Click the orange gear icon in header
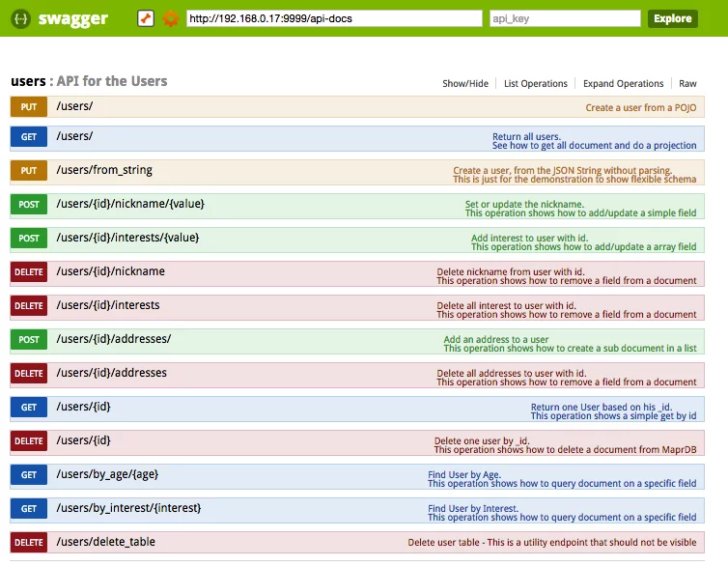 [170, 18]
